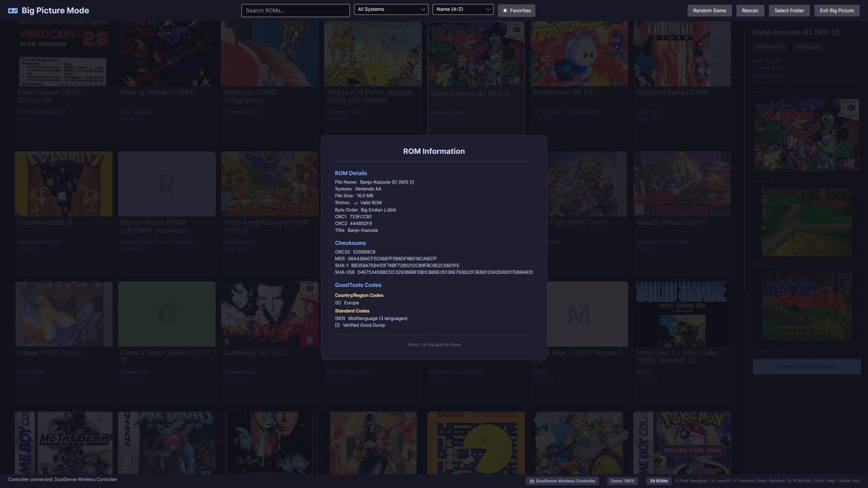Click the MD5 checksum line
Viewport: 868px width, 488px height.
coord(386,259)
